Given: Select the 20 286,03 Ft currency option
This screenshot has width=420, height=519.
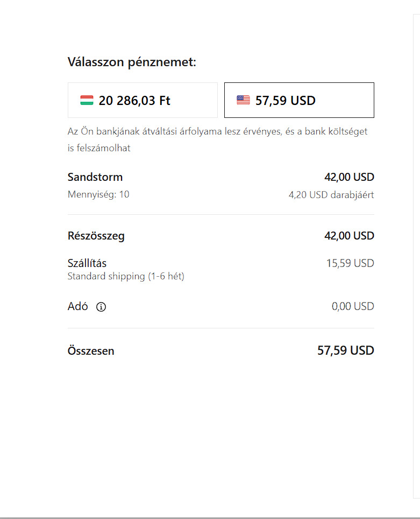Looking at the screenshot, I should click(x=143, y=100).
